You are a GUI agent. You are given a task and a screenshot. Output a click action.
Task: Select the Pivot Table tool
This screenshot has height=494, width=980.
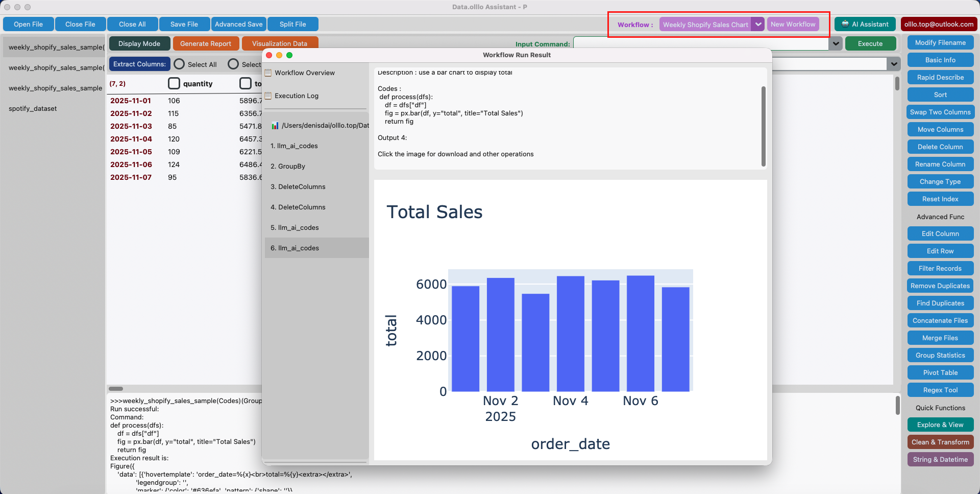pos(940,372)
